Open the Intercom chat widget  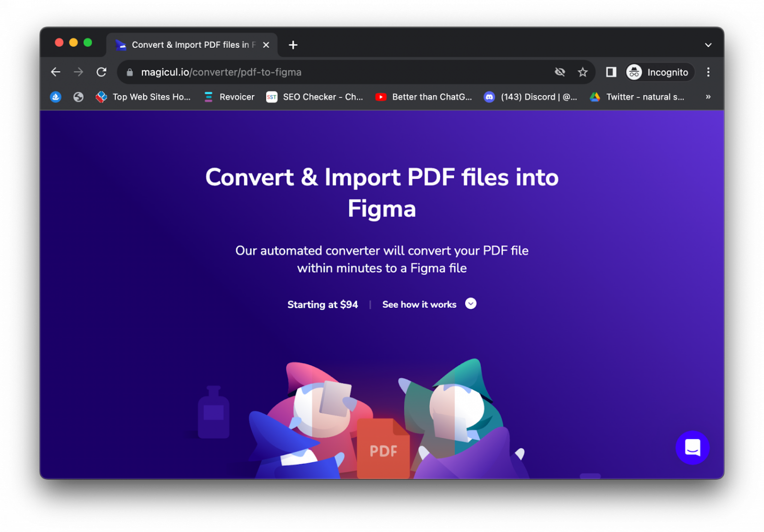(x=692, y=447)
